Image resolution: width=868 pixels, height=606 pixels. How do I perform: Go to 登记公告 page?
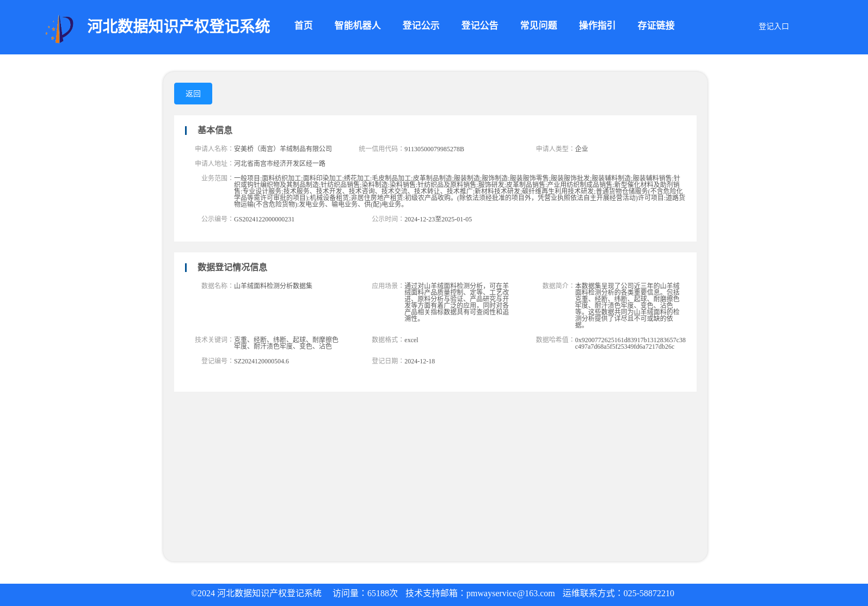point(479,26)
